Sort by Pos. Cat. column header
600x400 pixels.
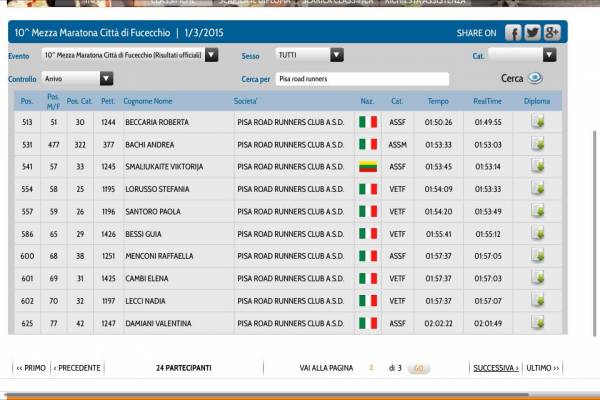(x=80, y=101)
